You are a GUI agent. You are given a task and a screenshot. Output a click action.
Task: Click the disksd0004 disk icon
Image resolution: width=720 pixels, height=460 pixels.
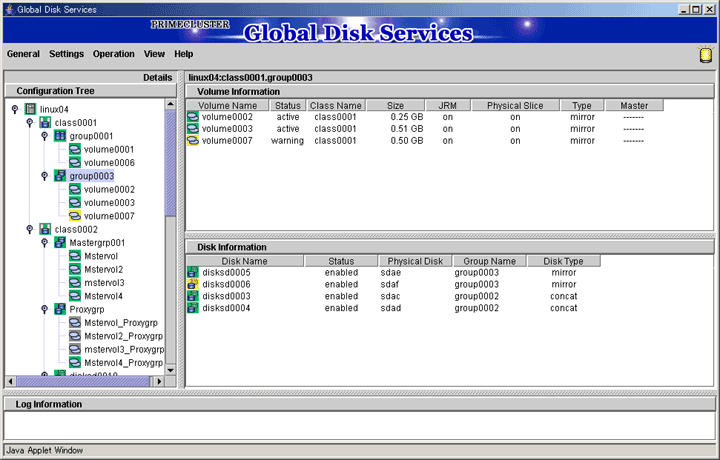(x=193, y=308)
